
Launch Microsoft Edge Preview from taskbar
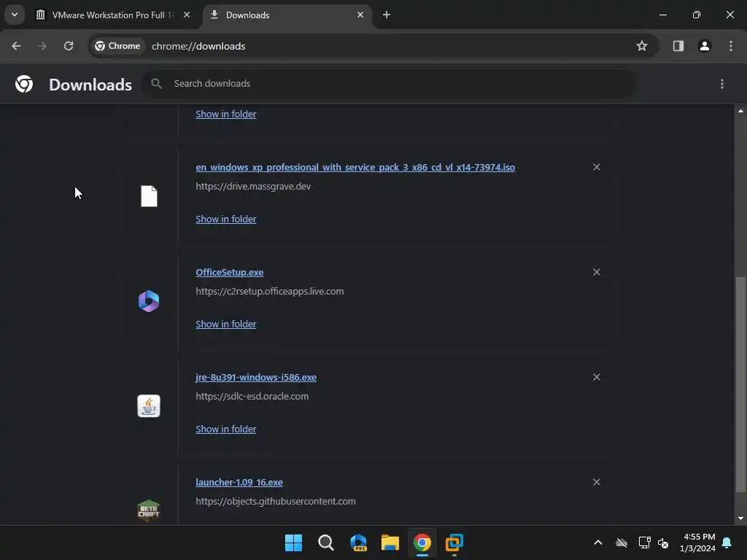[x=358, y=542]
